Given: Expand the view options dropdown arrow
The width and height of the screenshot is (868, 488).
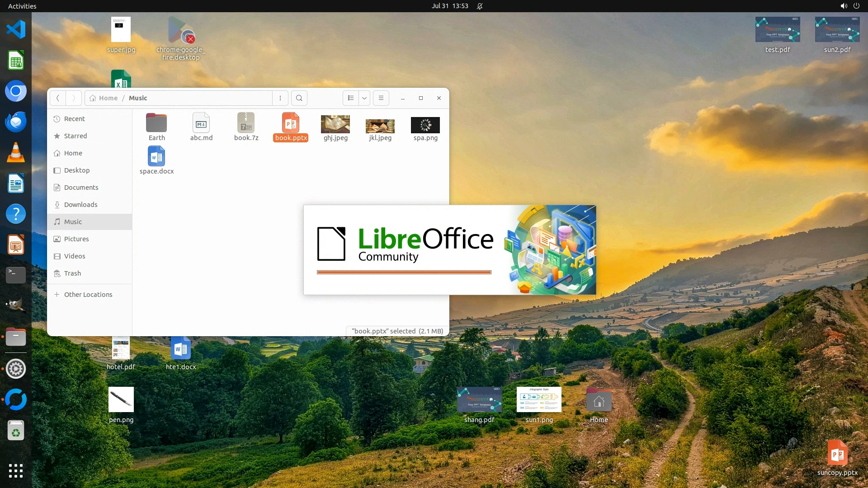Looking at the screenshot, I should (x=364, y=98).
